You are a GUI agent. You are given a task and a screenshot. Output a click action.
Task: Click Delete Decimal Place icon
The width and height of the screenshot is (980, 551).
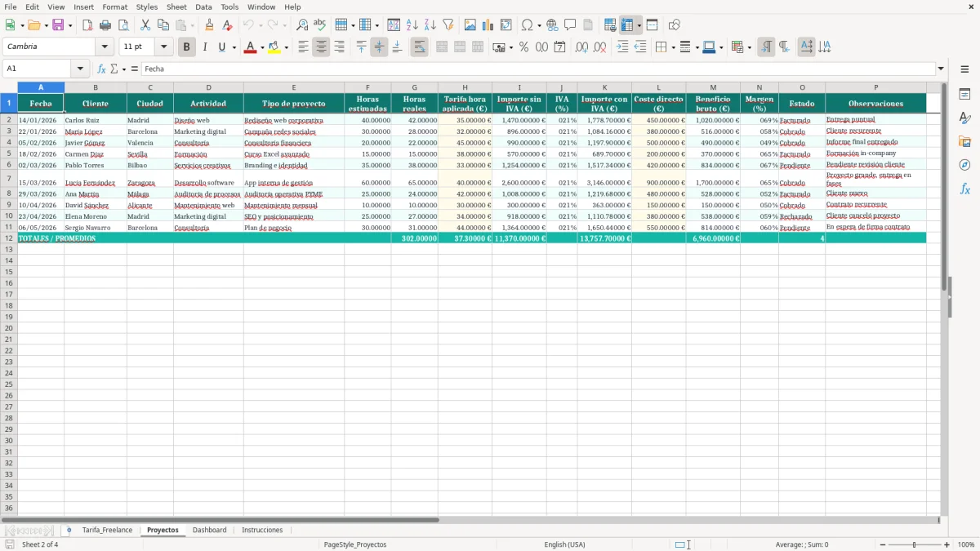(x=599, y=47)
